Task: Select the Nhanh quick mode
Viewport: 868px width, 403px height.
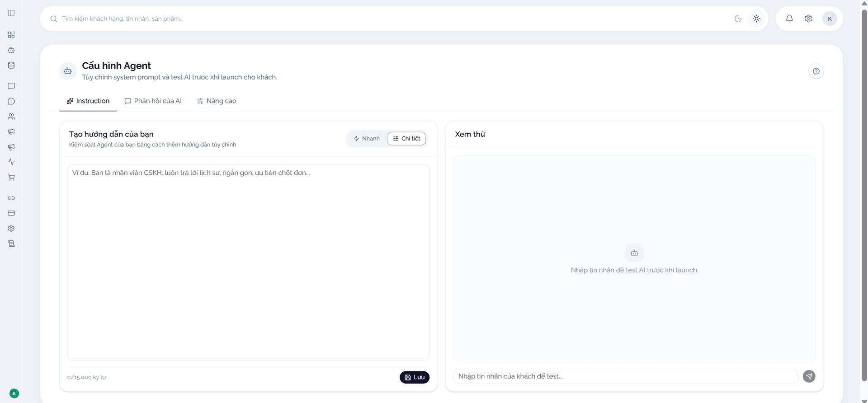Action: pyautogui.click(x=367, y=139)
